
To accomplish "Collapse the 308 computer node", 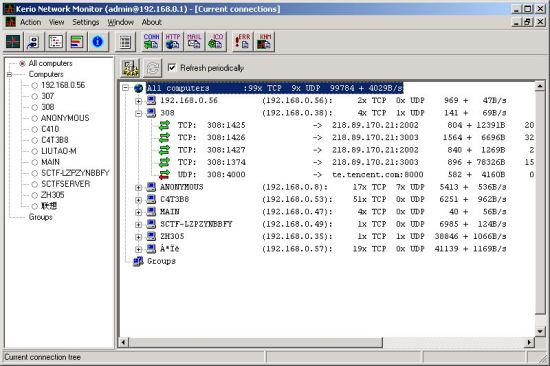I will point(139,113).
